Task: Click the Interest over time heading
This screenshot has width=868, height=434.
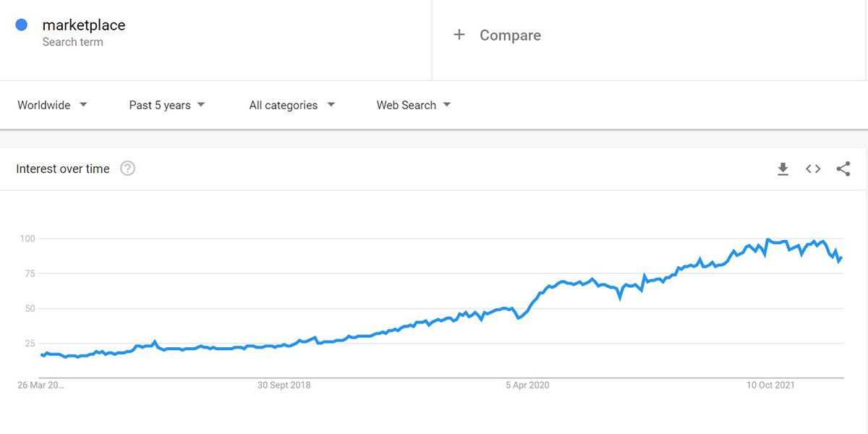Action: tap(63, 169)
